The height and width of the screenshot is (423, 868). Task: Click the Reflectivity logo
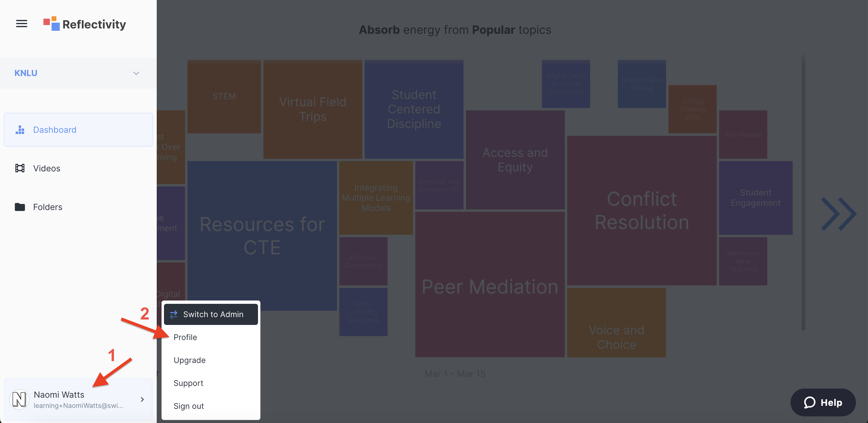(x=85, y=24)
